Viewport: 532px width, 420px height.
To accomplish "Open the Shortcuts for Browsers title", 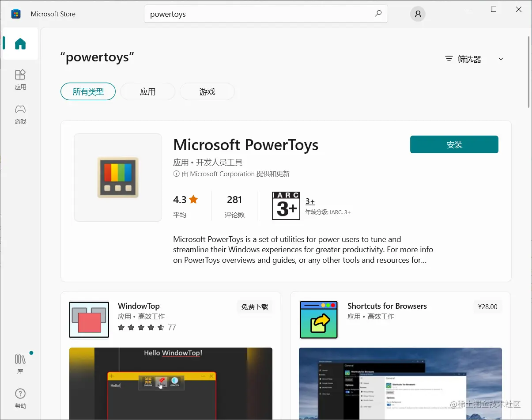I will tap(387, 306).
